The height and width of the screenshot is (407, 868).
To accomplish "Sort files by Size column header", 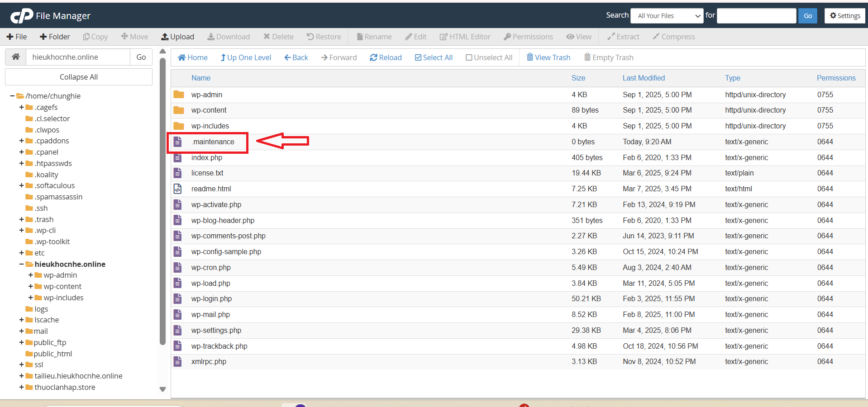I will [578, 78].
